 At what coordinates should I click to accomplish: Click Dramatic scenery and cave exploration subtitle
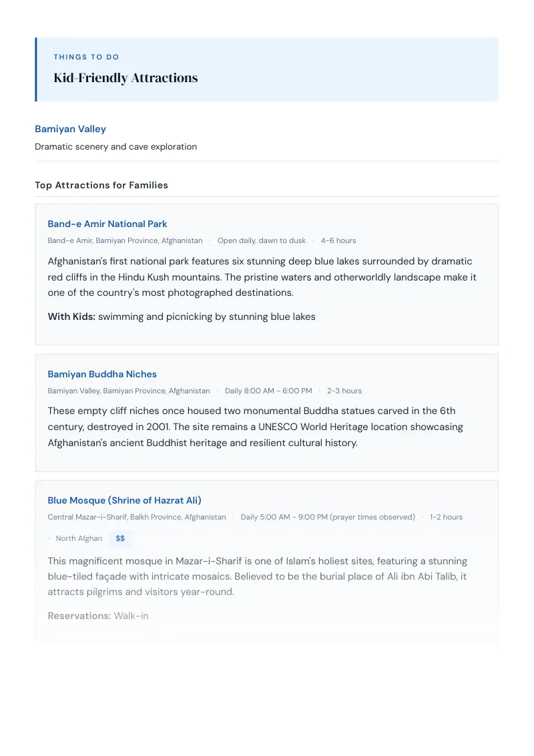(115, 146)
